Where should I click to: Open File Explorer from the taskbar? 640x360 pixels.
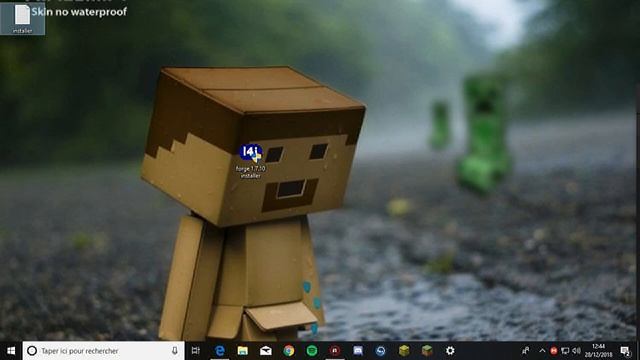[x=243, y=351]
